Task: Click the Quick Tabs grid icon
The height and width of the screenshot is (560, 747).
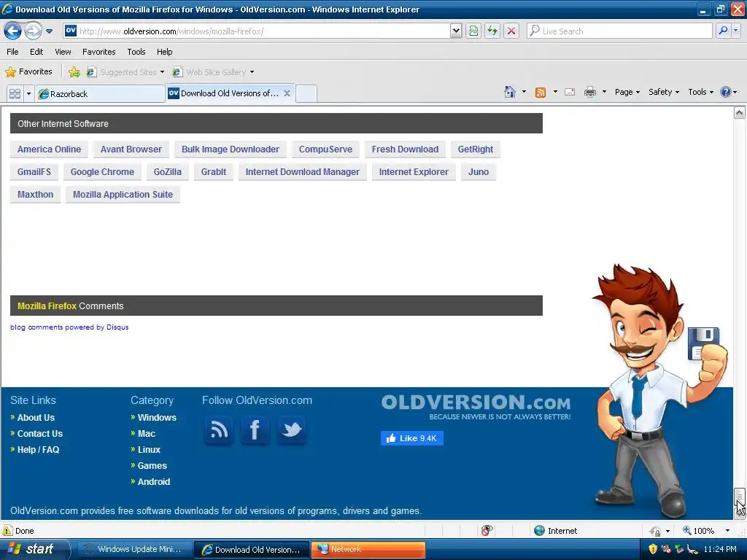Action: click(x=15, y=93)
